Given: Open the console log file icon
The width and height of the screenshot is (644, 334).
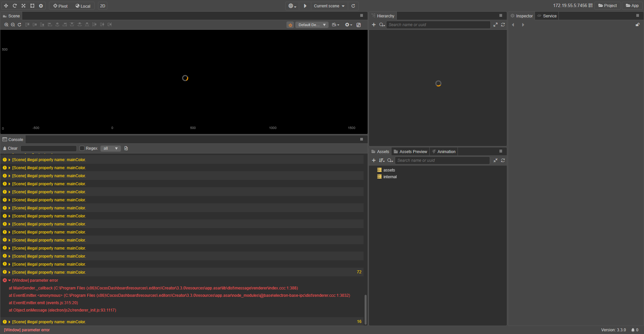Looking at the screenshot, I should pos(126,148).
